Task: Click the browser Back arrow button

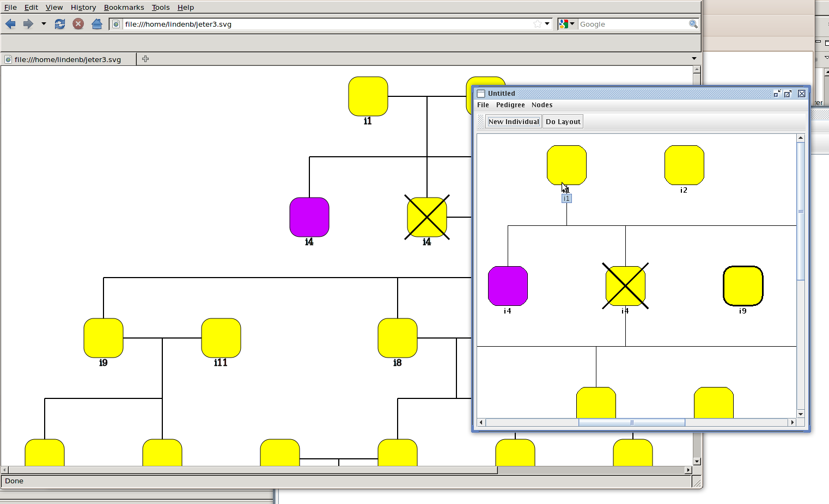Action: [10, 24]
